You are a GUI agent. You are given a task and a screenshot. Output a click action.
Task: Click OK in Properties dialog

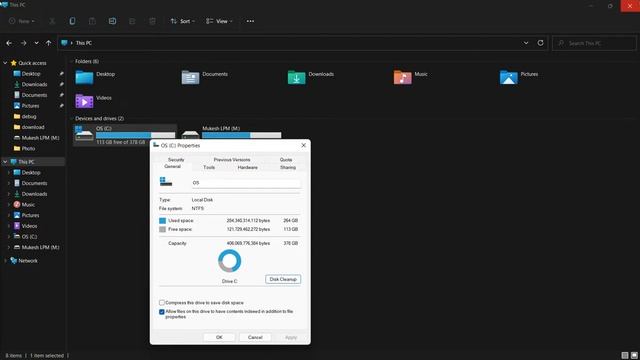pos(219,337)
